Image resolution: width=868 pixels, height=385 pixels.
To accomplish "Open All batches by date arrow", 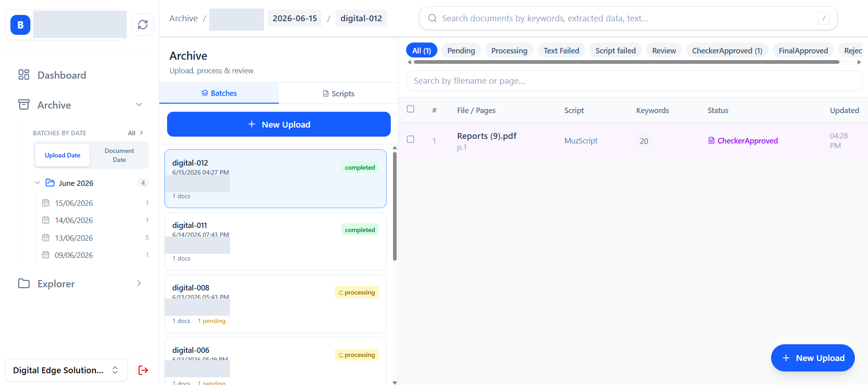I will [141, 133].
